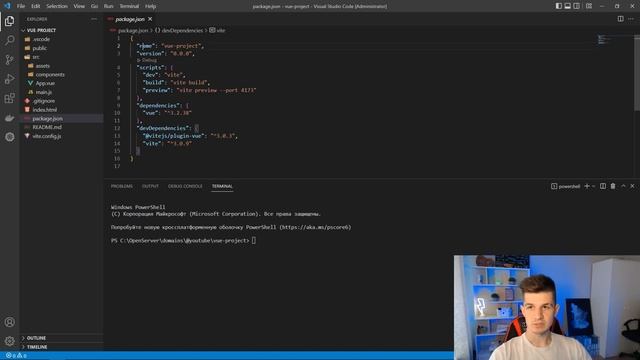
Task: Toggle secondary side bar layout icon
Action: tap(576, 6)
